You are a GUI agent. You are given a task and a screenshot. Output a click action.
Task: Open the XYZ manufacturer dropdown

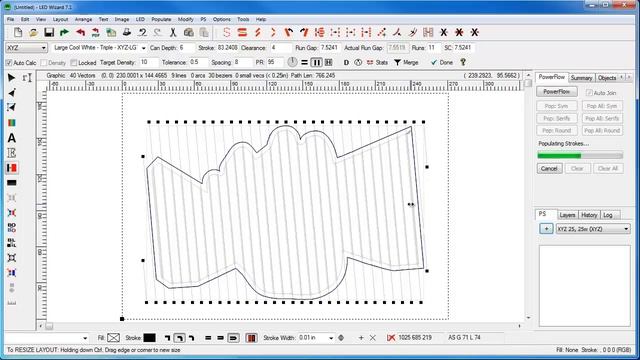[x=26, y=48]
